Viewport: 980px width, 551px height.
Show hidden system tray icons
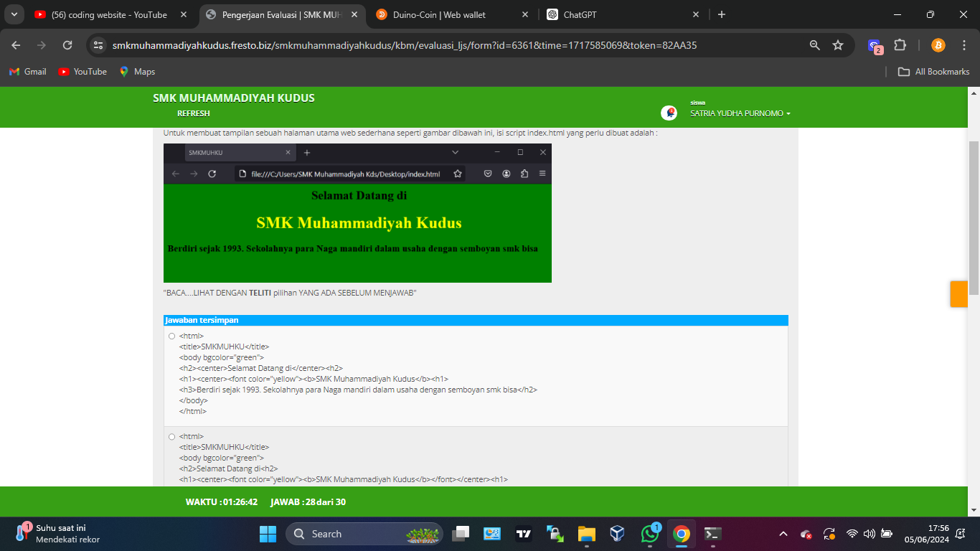point(783,534)
